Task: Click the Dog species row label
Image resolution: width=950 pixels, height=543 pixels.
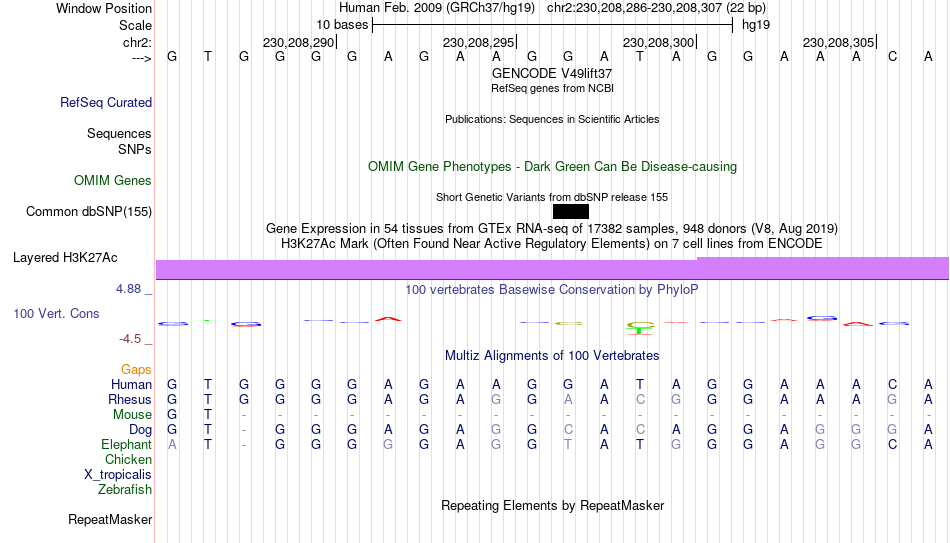Action: click(141, 430)
